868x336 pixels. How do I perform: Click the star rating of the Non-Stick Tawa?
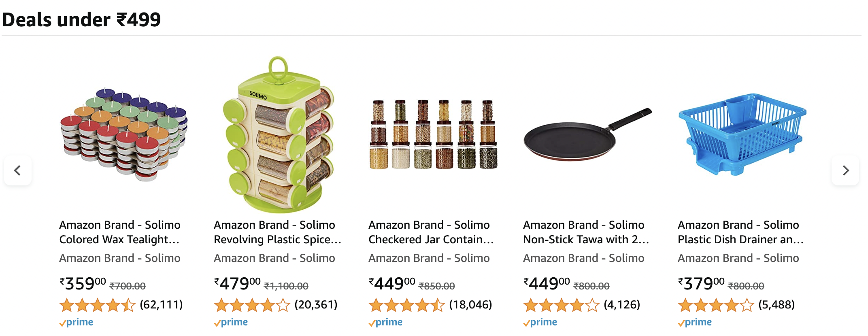(x=561, y=306)
